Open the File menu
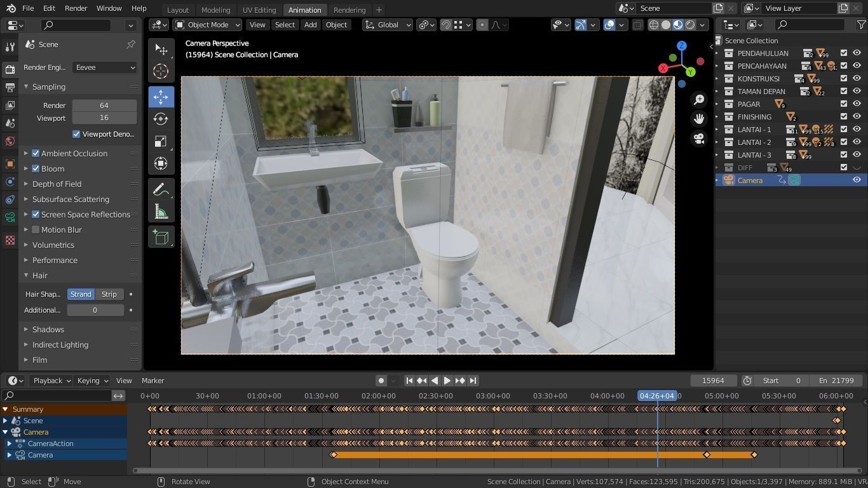868x488 pixels. [28, 8]
